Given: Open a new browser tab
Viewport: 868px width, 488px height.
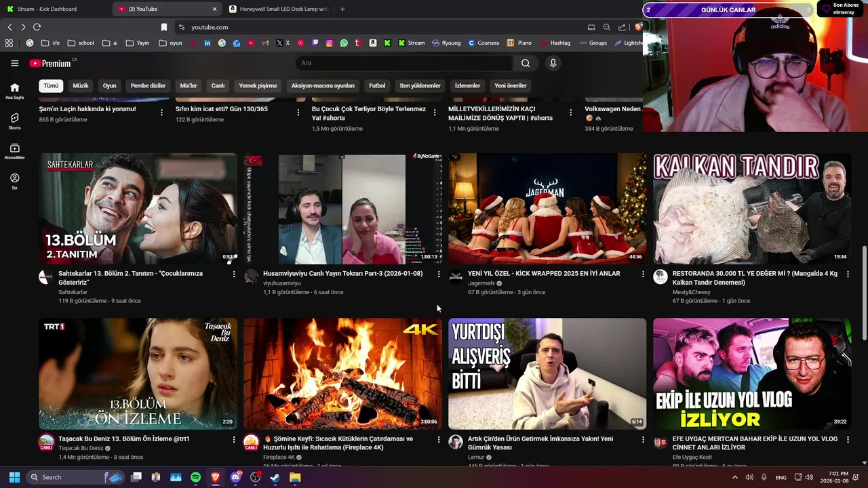Looking at the screenshot, I should pyautogui.click(x=342, y=9).
